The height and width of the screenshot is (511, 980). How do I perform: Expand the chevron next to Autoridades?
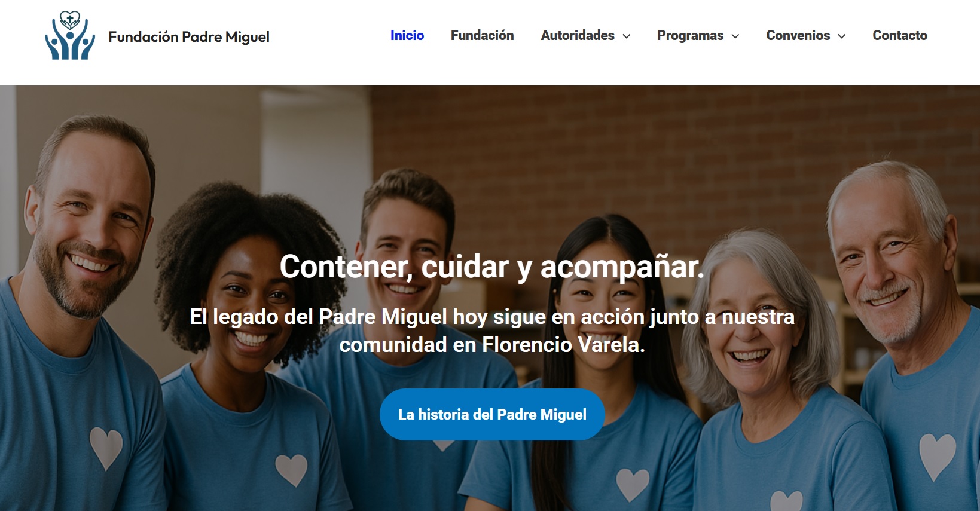coord(627,36)
